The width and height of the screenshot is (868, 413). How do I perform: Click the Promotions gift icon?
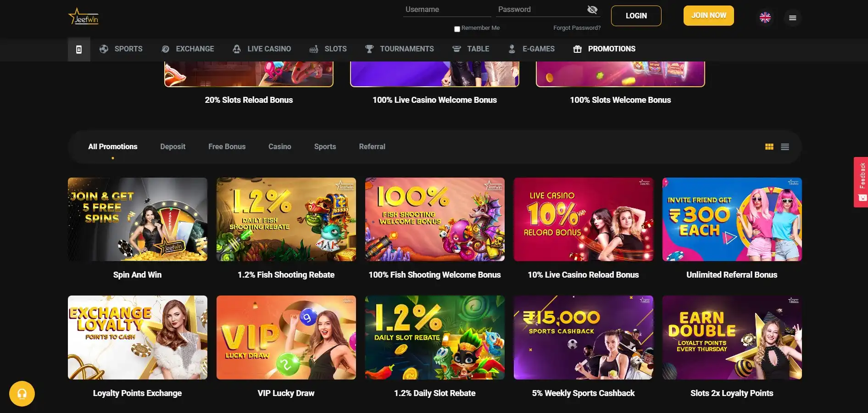pyautogui.click(x=578, y=49)
